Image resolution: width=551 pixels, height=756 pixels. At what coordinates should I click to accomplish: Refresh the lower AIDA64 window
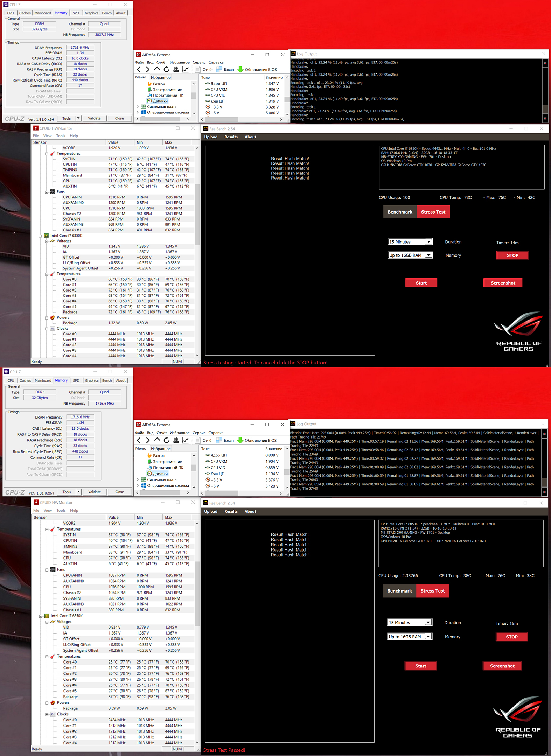(x=167, y=440)
